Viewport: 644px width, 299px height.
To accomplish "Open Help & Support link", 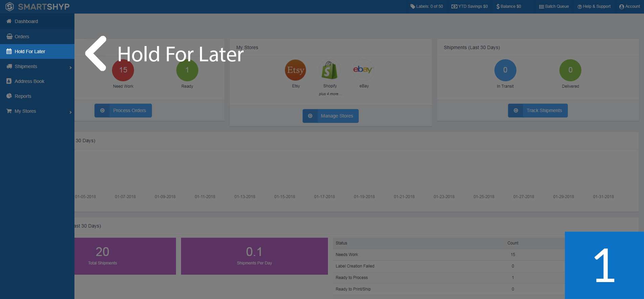I will [x=594, y=6].
